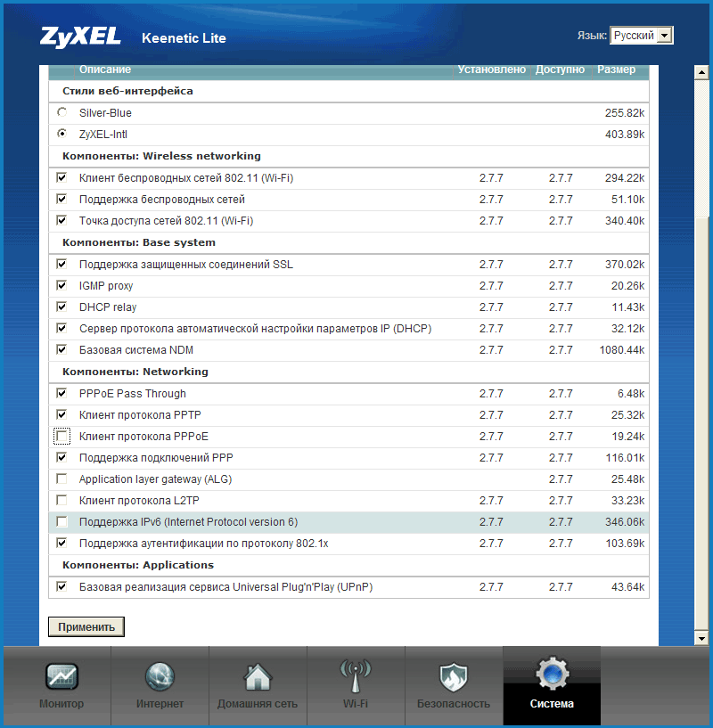
Task: Open the Wi-Fi antenna icon
Action: (356, 676)
